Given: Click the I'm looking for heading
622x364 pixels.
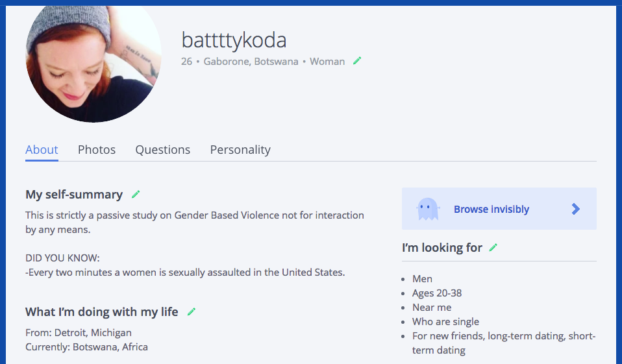Looking at the screenshot, I should pos(442,247).
